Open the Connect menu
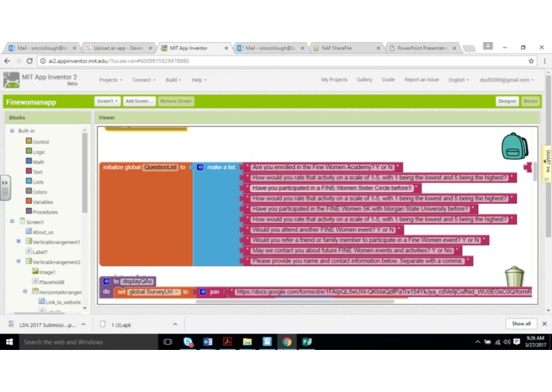Image resolution: width=552 pixels, height=392 pixels. pyautogui.click(x=144, y=80)
